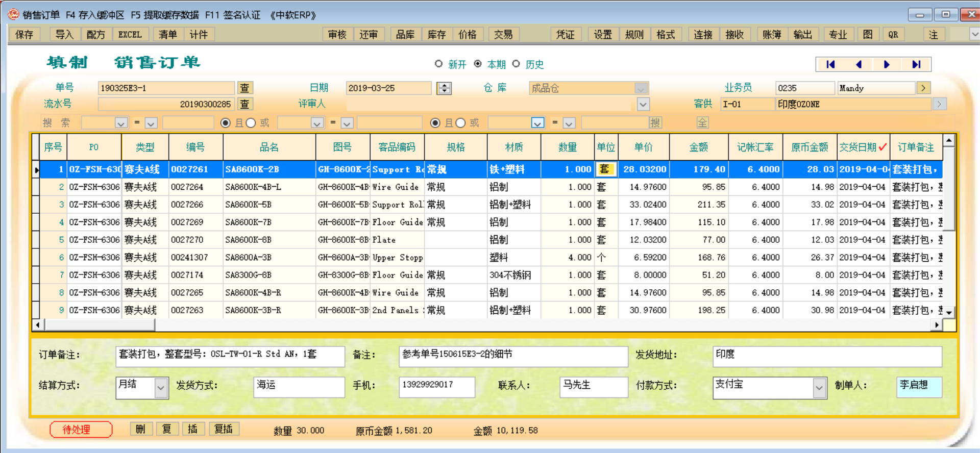Click 清单 toolbar button
The image size is (980, 453).
[x=167, y=35]
